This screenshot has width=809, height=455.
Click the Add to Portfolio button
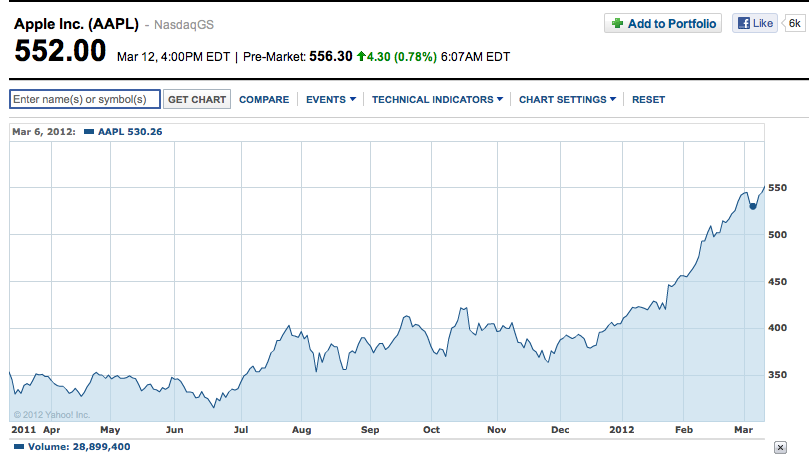pos(663,23)
